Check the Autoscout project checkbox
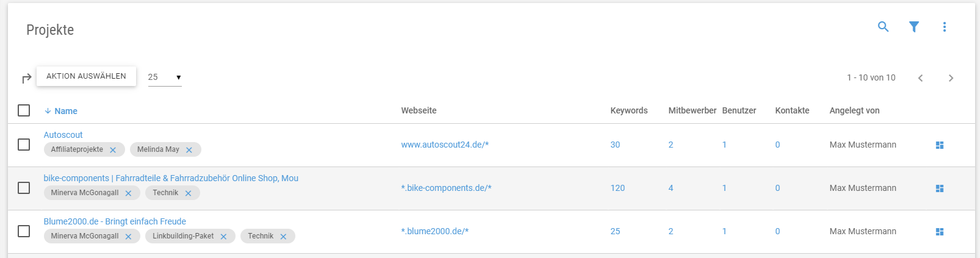 tap(24, 145)
